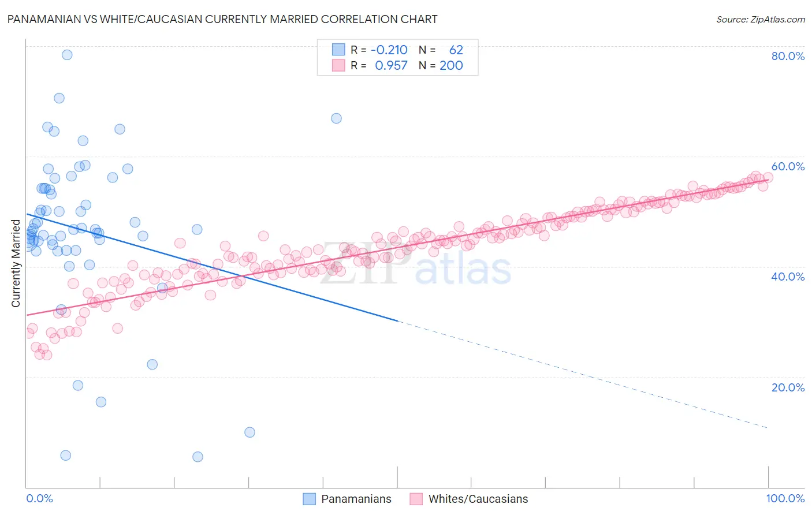Click the blue Panamanians legend swatch
This screenshot has height=515, width=812.
coord(310,499)
